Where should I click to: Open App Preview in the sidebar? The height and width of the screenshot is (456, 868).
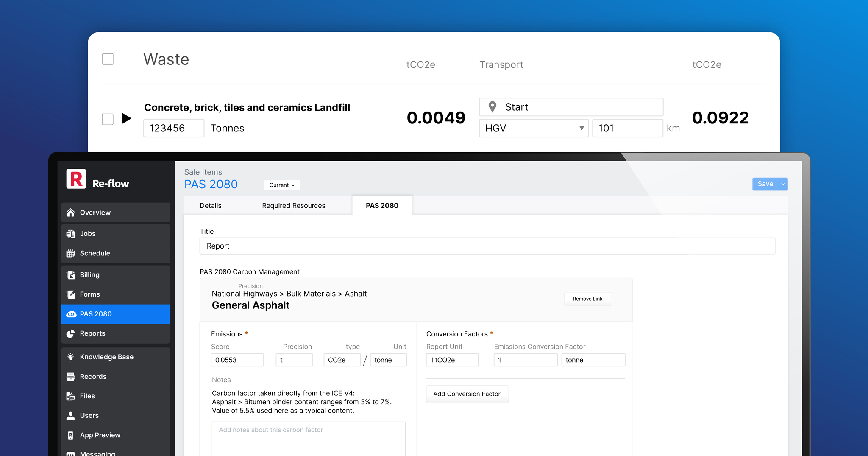point(116,435)
